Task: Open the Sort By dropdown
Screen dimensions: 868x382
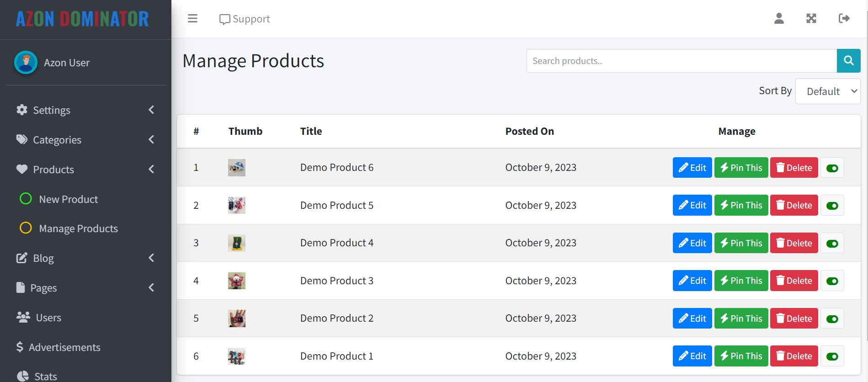Action: [x=827, y=91]
